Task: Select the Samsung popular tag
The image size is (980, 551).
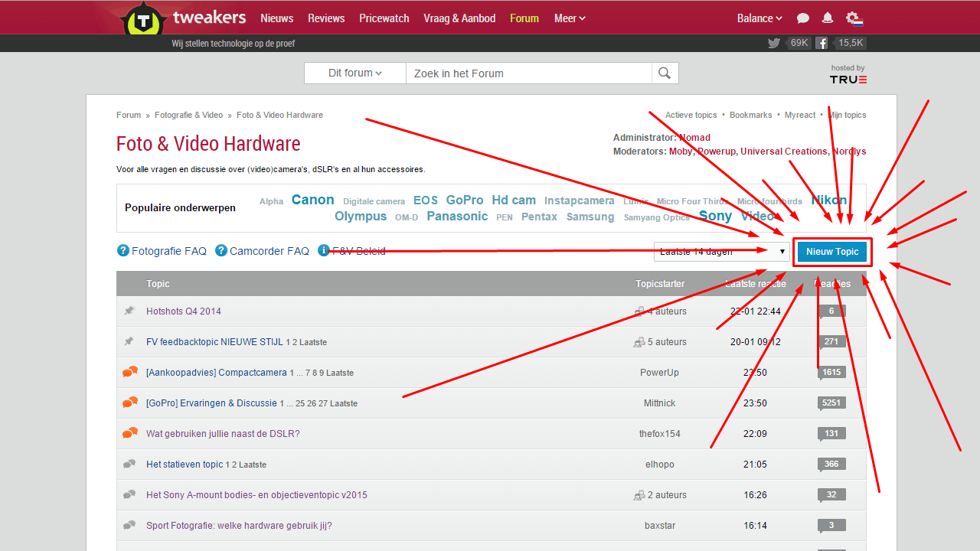Action: [x=590, y=217]
